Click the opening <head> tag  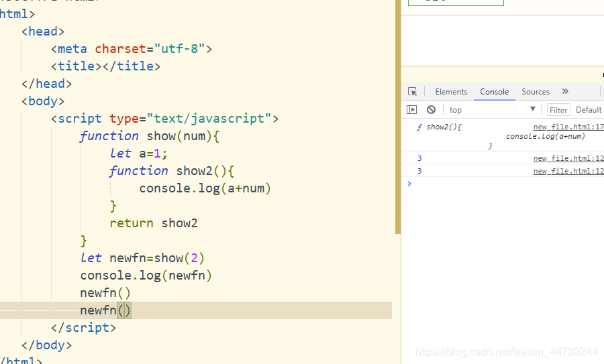point(43,32)
